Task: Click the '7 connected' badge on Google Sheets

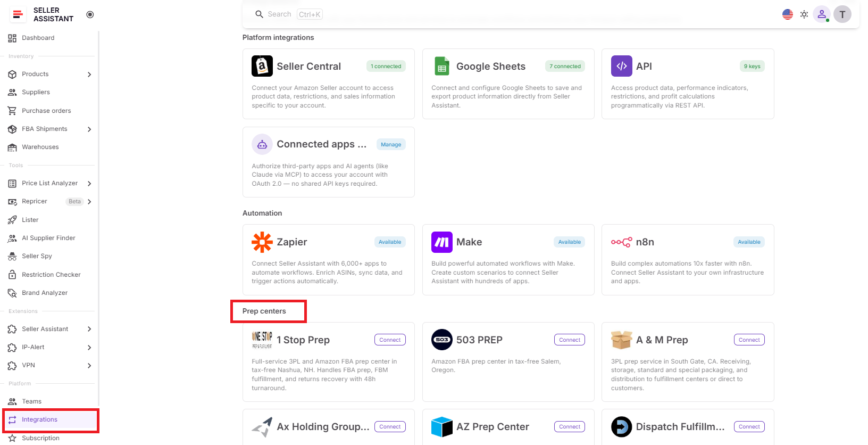Action: (x=565, y=66)
